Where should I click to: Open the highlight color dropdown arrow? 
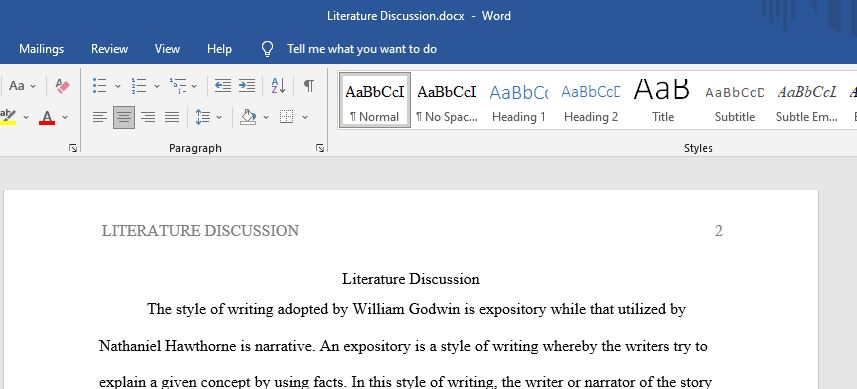tap(26, 117)
